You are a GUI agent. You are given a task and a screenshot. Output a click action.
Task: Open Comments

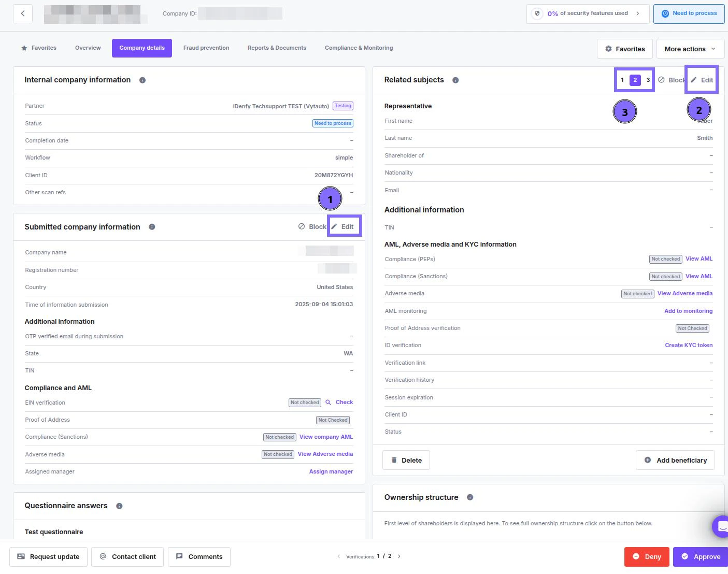(199, 557)
